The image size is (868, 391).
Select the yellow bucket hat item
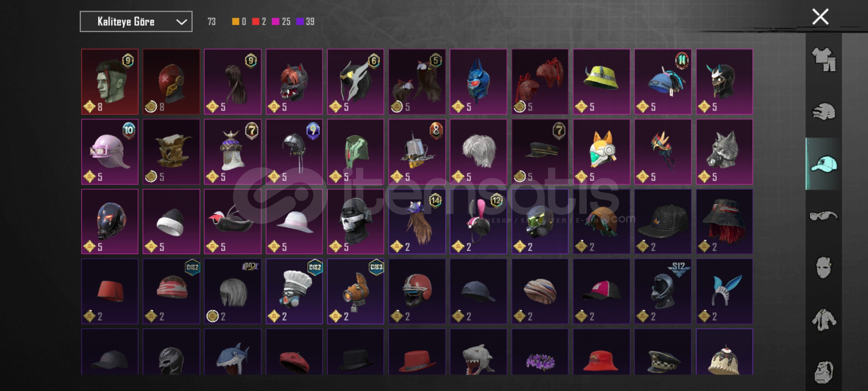(601, 82)
